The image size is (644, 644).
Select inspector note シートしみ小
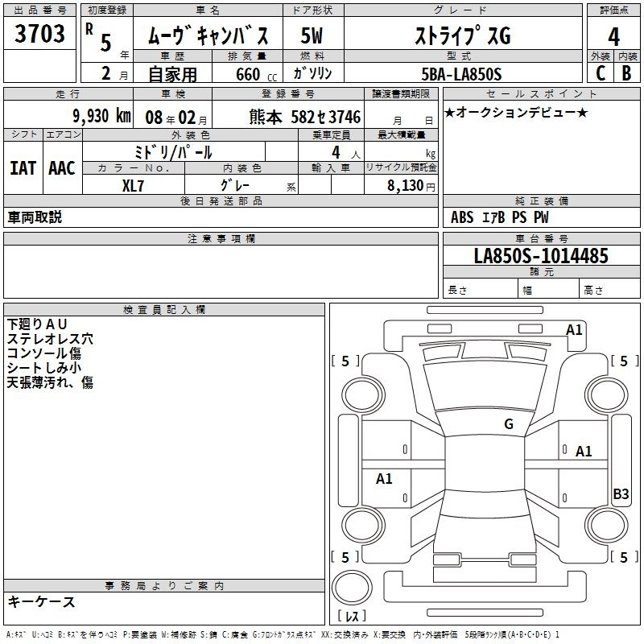pos(44,368)
